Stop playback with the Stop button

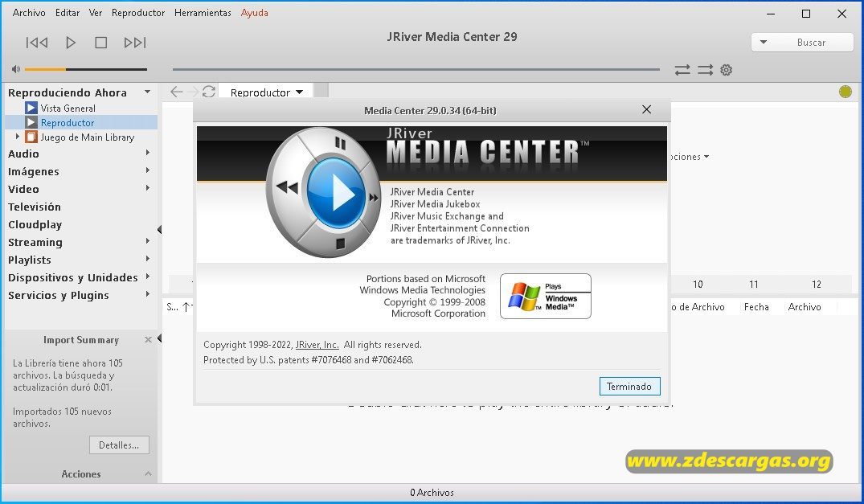[x=100, y=43]
